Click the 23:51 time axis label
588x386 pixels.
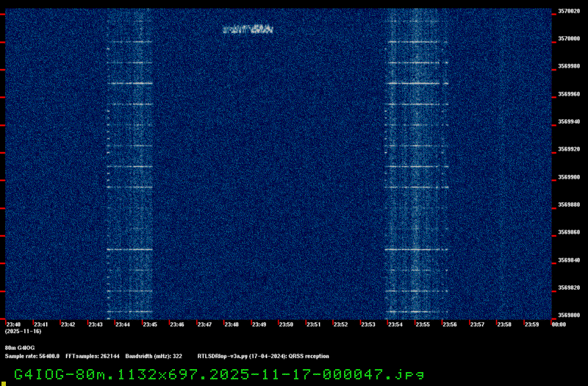(314, 324)
